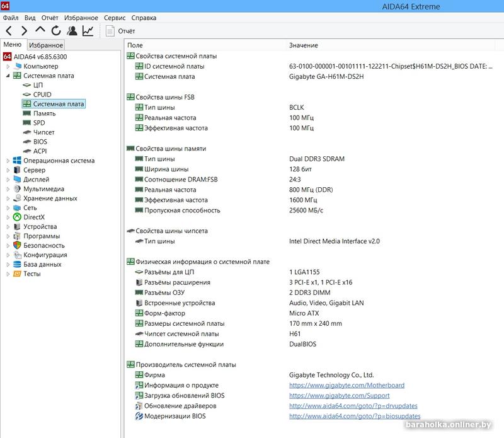Expand the Компьютер tree node

point(8,66)
